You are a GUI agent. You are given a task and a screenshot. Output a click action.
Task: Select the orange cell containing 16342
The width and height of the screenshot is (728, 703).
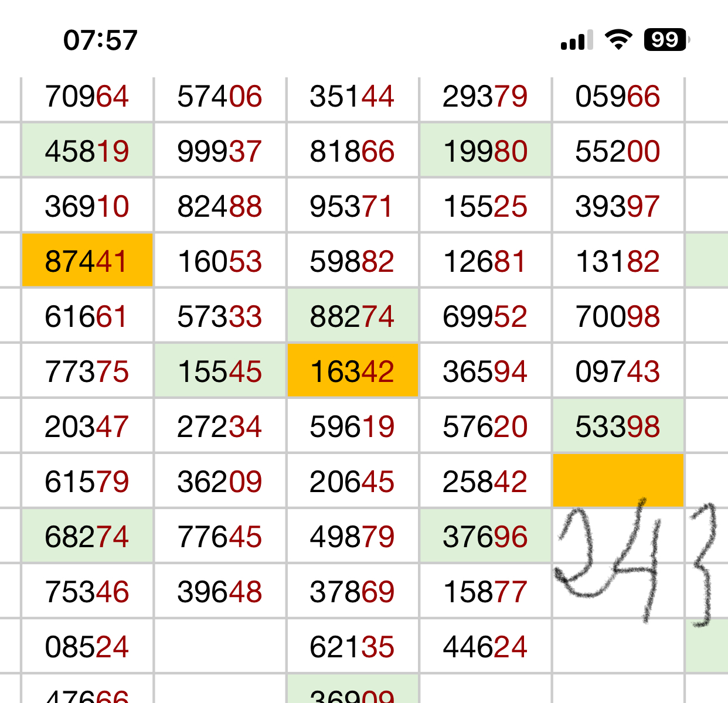(x=352, y=371)
